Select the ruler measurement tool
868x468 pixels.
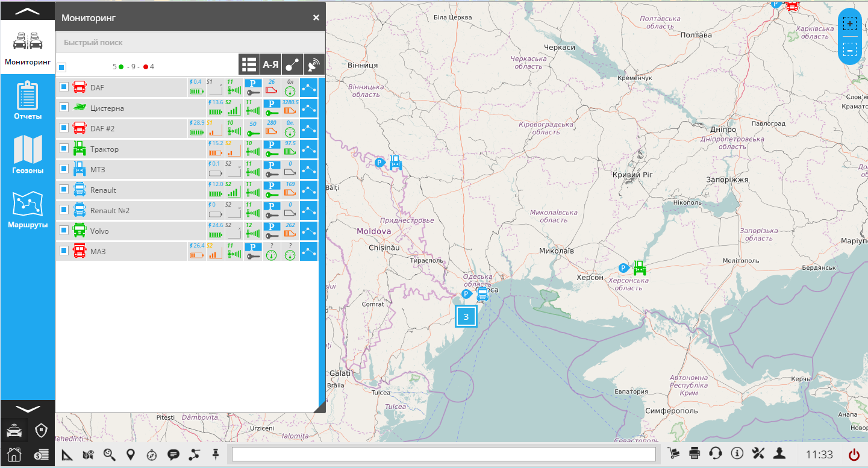click(x=68, y=455)
